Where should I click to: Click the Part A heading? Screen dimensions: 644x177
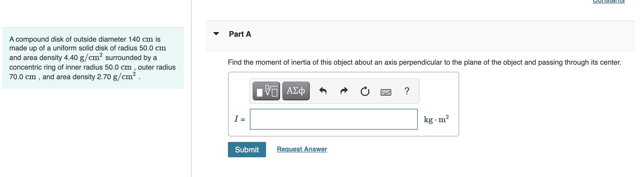[240, 34]
